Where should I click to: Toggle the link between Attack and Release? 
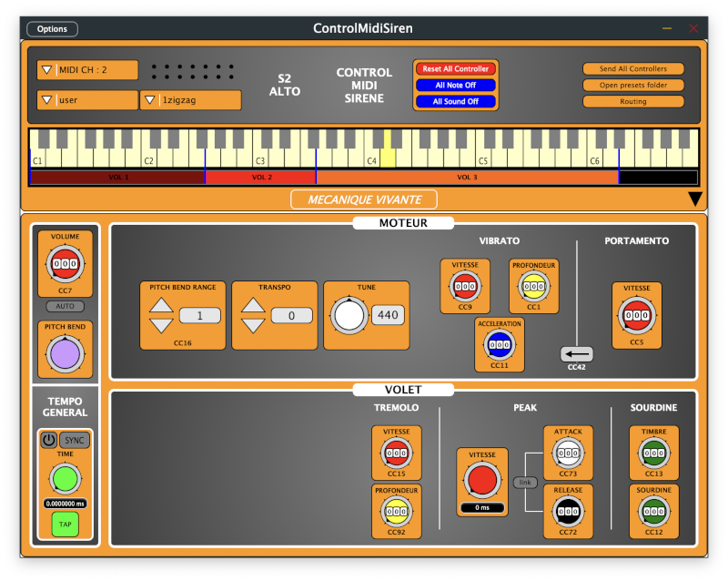tap(524, 484)
